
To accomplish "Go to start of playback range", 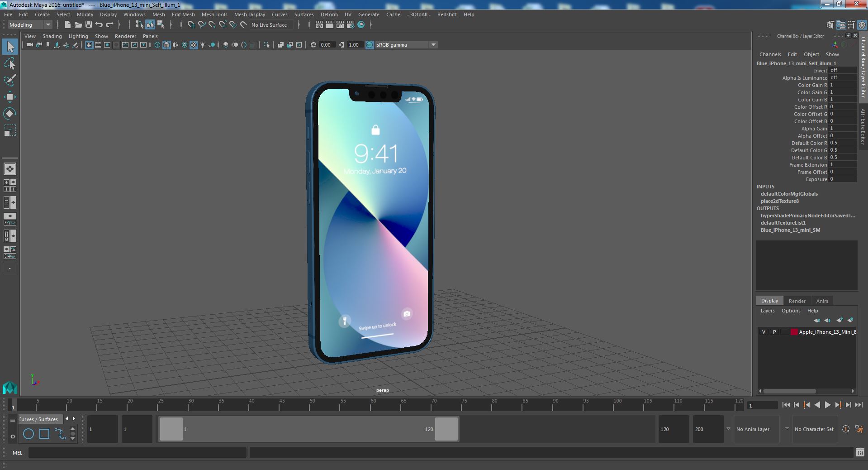I will coord(786,405).
